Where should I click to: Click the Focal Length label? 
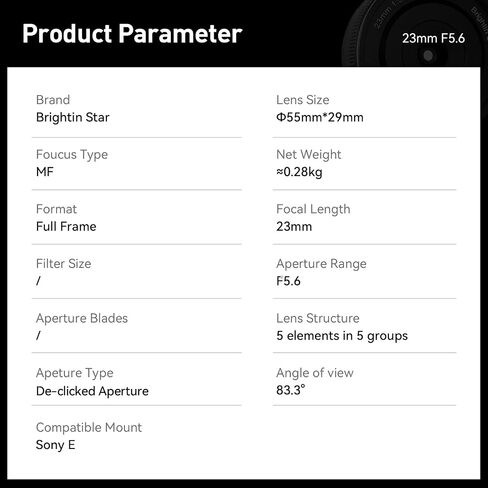[x=313, y=210]
